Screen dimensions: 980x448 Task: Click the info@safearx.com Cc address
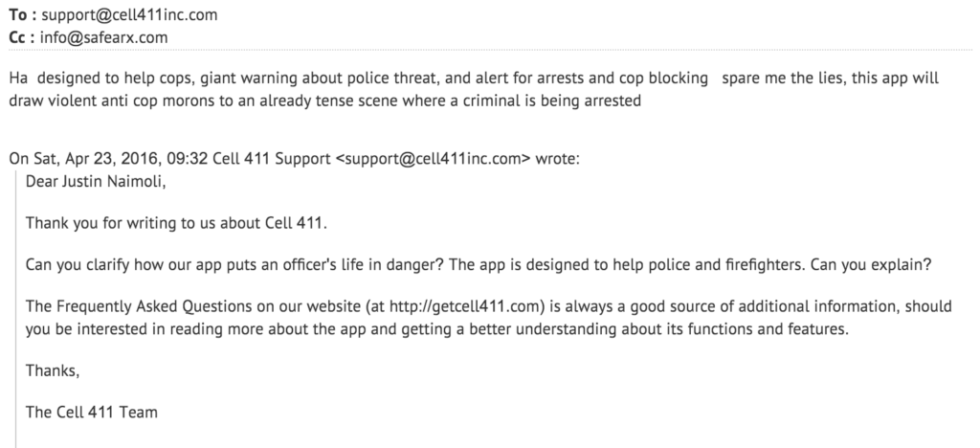[x=103, y=37]
